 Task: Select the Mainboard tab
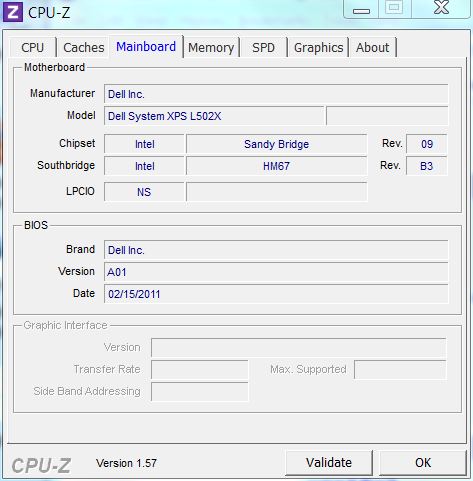click(146, 46)
